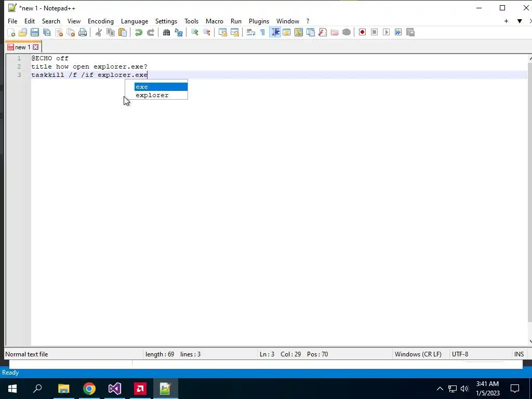This screenshot has width=532, height=399.
Task: Click the Paste clipboard icon
Action: coord(123,32)
